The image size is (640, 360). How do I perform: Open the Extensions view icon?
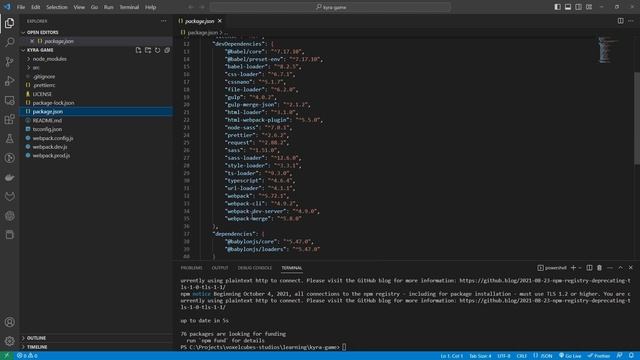[x=9, y=119]
